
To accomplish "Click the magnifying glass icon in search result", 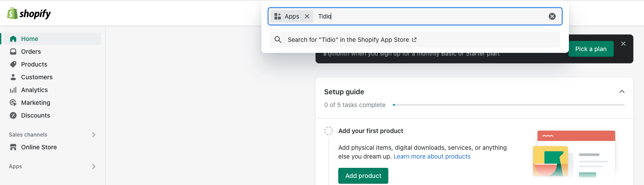I will click(x=278, y=40).
